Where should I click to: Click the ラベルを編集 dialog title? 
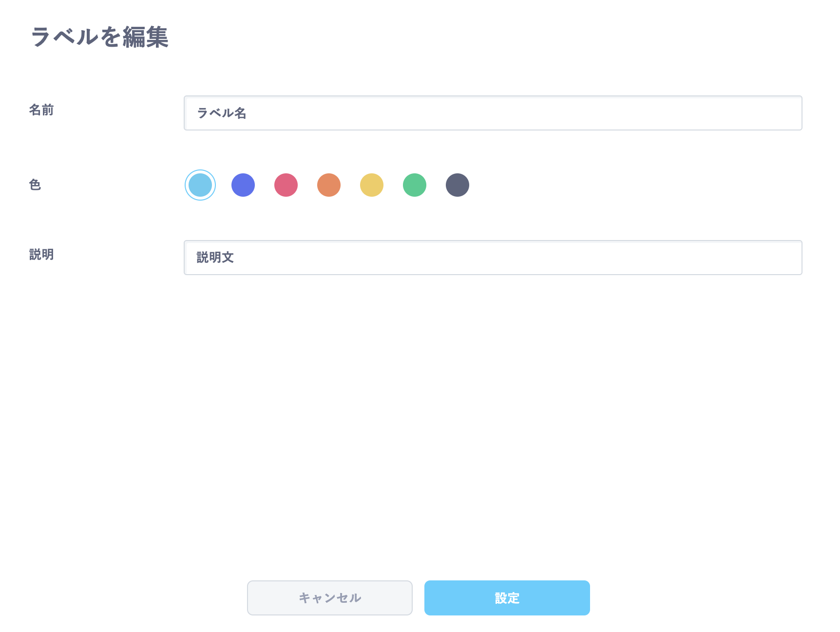(x=100, y=37)
